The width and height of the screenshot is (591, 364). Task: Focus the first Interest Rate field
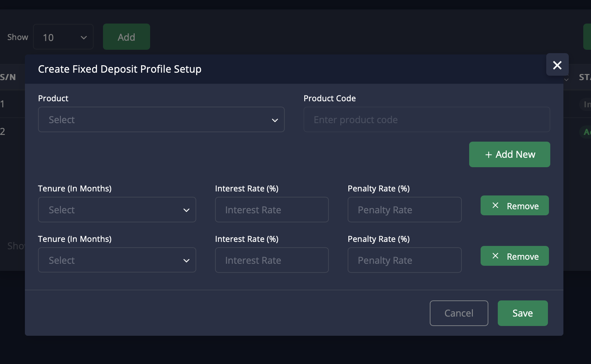pos(272,210)
